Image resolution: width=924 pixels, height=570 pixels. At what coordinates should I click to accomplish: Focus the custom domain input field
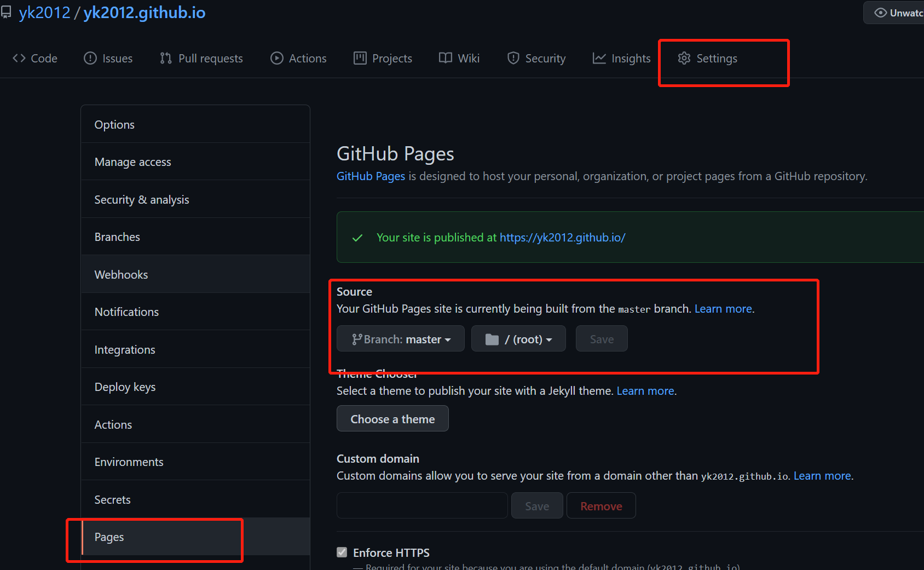pos(422,505)
